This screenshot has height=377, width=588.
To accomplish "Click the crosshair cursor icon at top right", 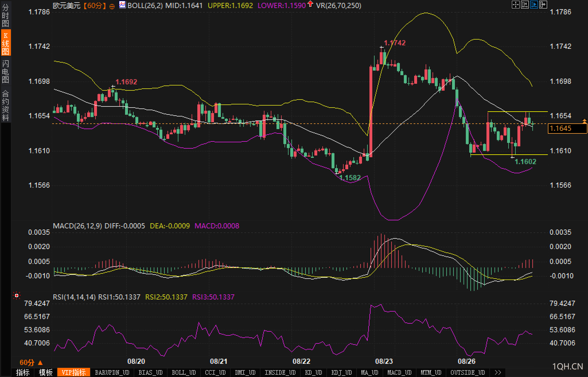I will [515, 5].
